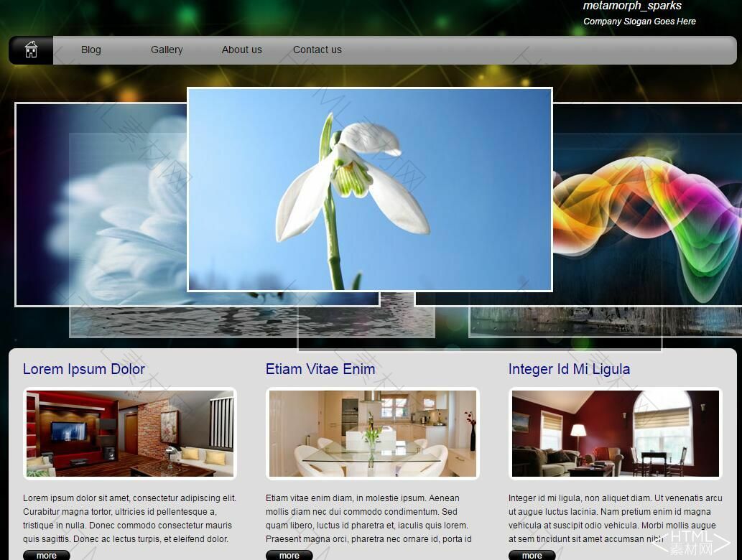Select the blurred white flower slide on left
The image size is (742, 560).
pyautogui.click(x=101, y=208)
